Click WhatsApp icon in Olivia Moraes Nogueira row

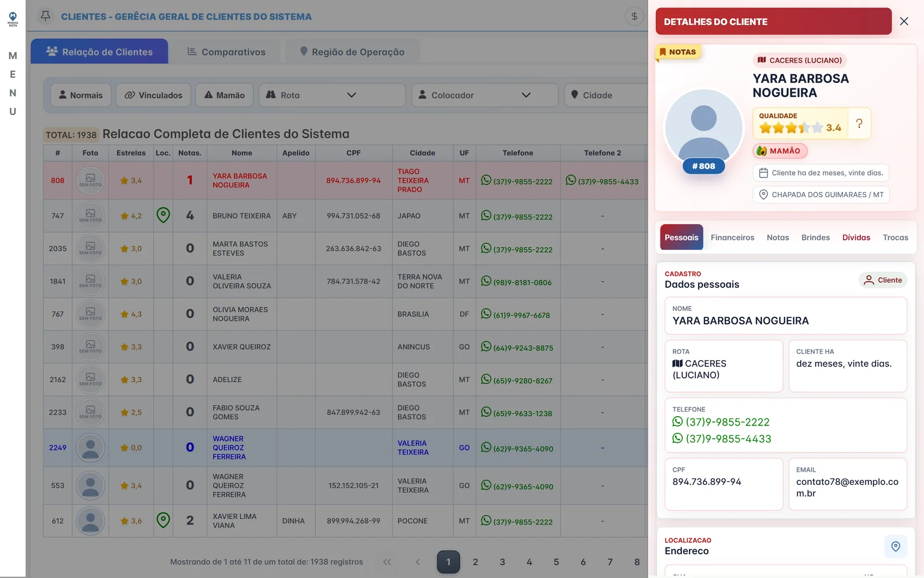click(486, 314)
